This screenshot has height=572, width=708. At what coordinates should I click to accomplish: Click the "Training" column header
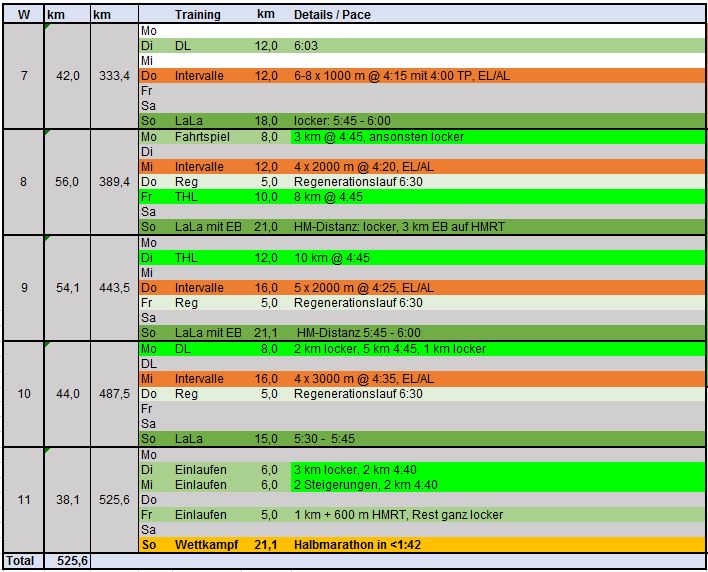[x=197, y=15]
